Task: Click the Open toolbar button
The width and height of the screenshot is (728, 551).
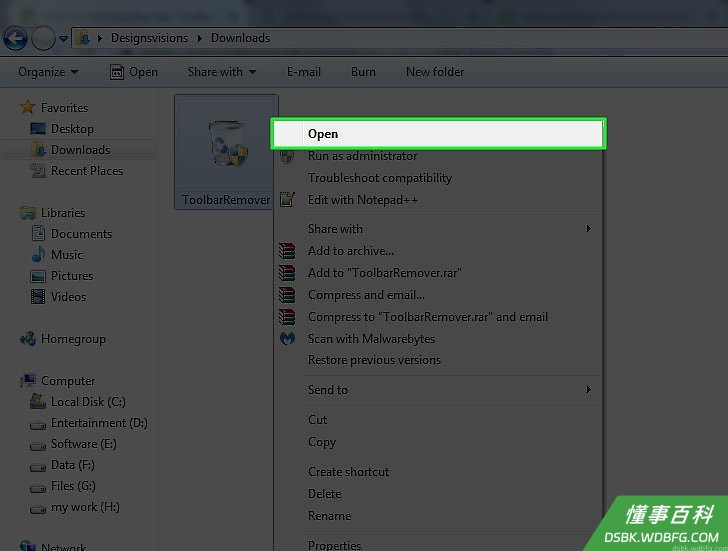Action: pos(134,72)
